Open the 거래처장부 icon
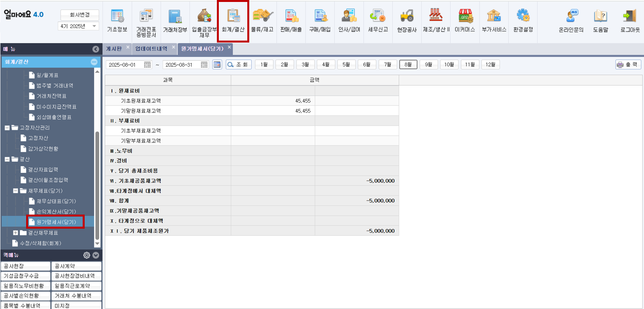The width and height of the screenshot is (644, 309). [x=175, y=21]
